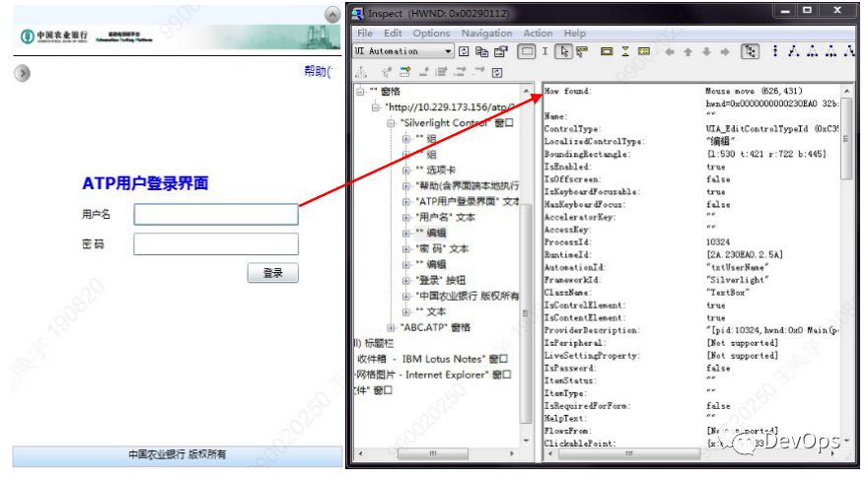
Task: Click the IsPassword property label
Action: pos(570,369)
